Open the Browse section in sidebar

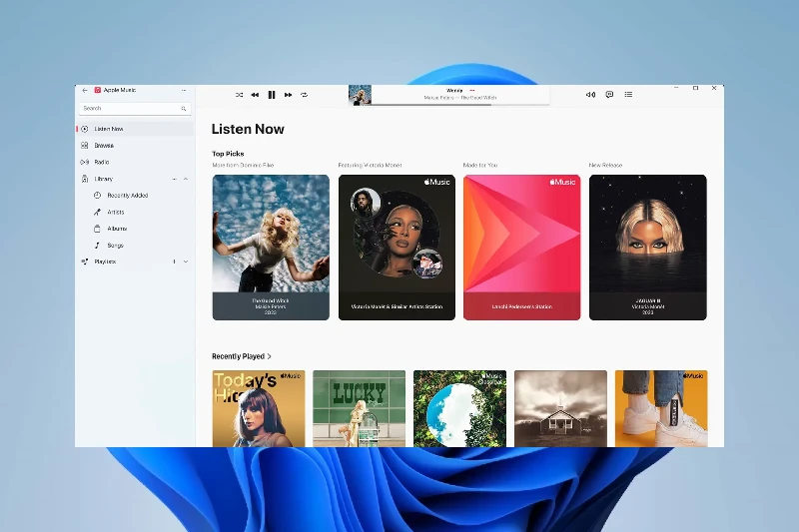104,146
